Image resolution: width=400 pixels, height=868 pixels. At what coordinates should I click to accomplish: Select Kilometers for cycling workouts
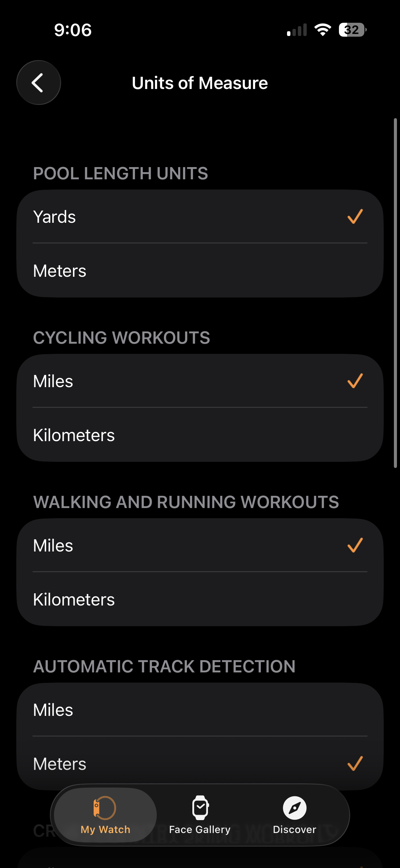[x=200, y=435]
